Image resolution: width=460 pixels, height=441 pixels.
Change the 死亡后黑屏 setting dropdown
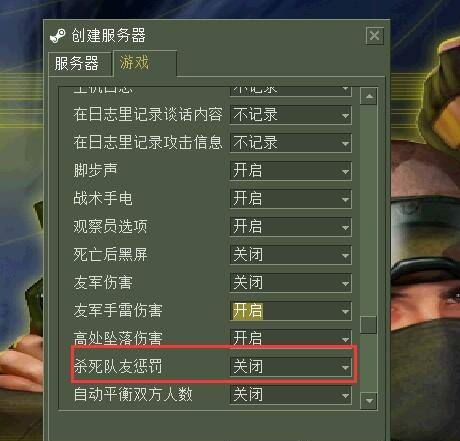(290, 255)
